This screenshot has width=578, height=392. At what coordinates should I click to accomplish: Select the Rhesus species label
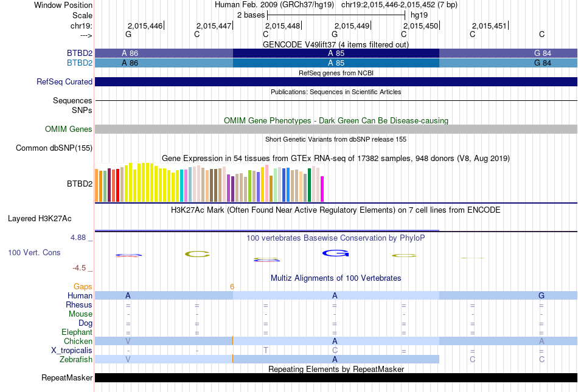pos(79,304)
